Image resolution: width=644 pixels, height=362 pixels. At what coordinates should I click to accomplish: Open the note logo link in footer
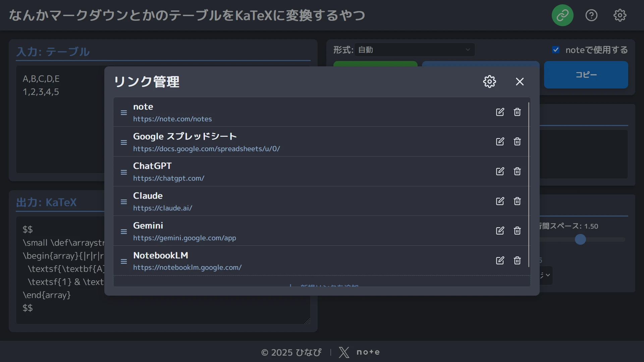368,352
